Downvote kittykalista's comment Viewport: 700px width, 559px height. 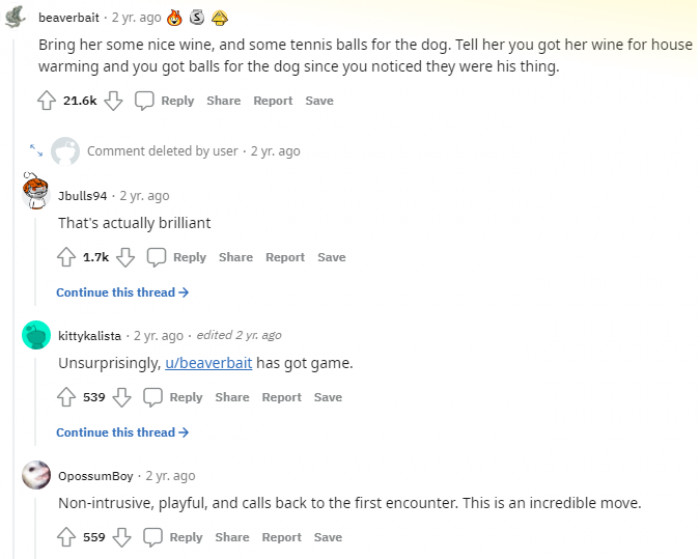click(x=122, y=397)
